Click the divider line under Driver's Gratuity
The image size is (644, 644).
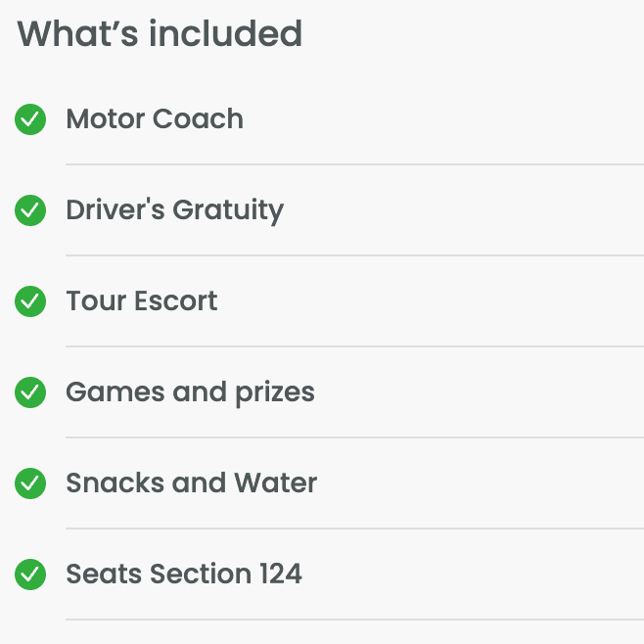(x=354, y=255)
